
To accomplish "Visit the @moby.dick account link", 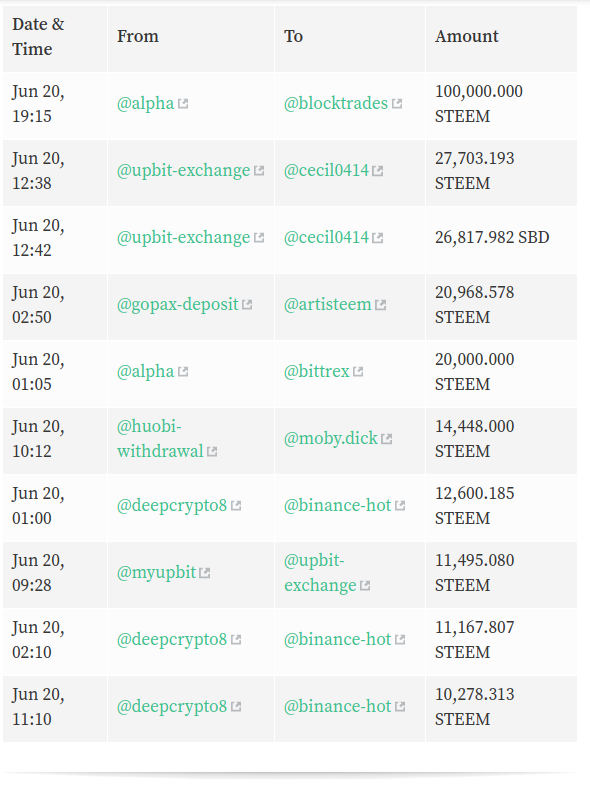I will 331,438.
